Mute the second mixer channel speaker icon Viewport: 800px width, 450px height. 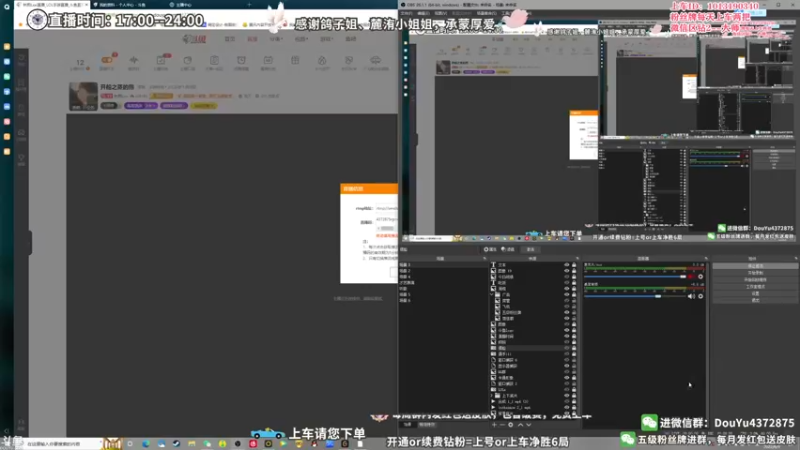(691, 296)
